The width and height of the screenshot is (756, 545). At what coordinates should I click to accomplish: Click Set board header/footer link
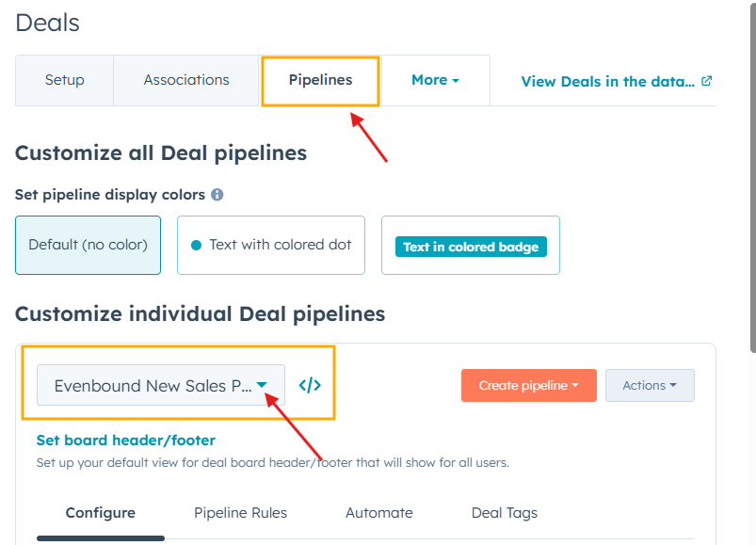(125, 440)
